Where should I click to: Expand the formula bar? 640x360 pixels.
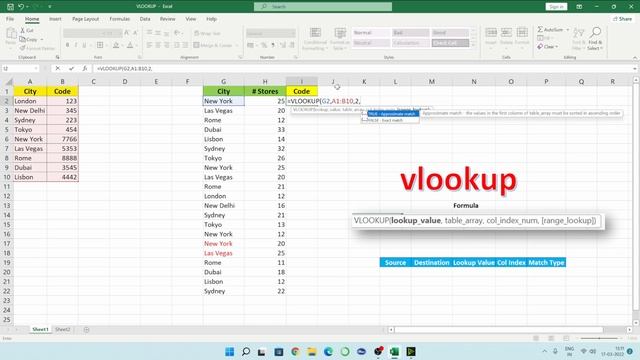click(635, 69)
